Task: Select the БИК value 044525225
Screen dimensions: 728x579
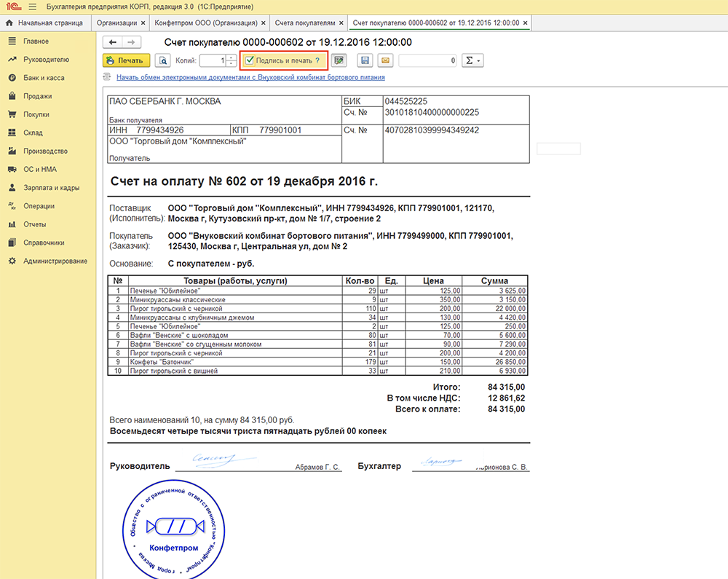Action: click(405, 101)
